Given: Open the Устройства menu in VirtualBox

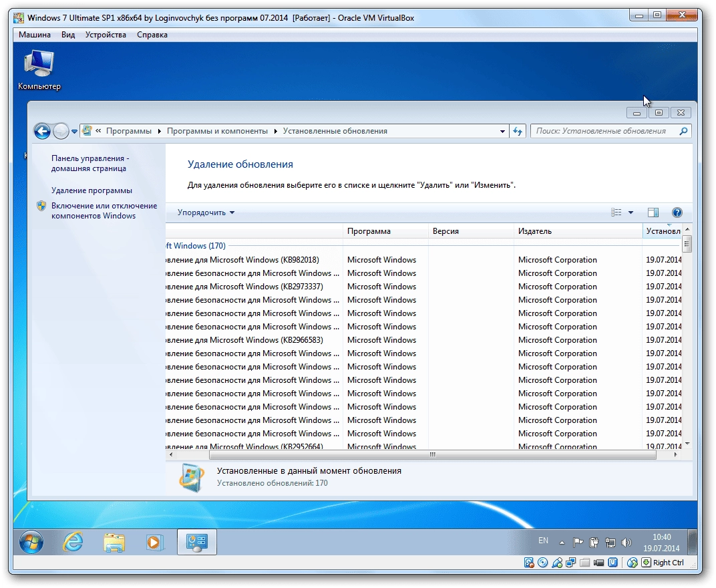Looking at the screenshot, I should click(x=106, y=35).
